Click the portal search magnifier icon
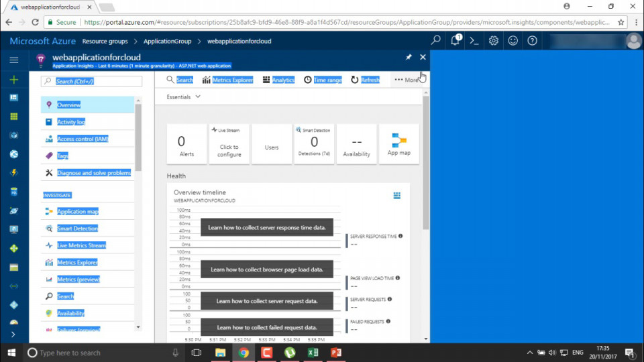Viewport: 644px width, 362px height. (435, 40)
